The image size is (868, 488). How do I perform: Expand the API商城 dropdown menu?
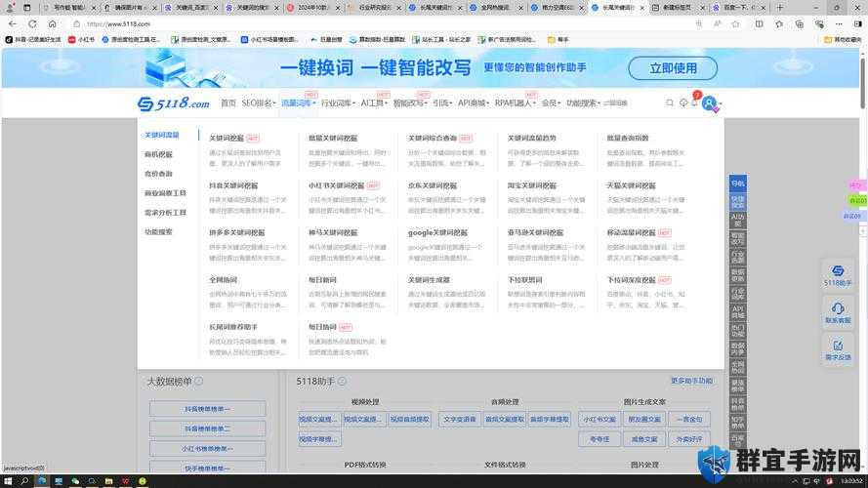474,102
